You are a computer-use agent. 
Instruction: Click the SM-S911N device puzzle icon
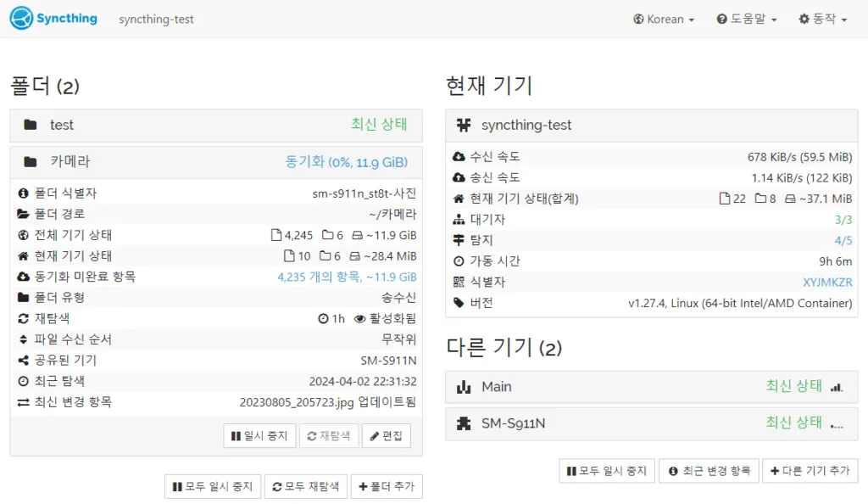point(463,423)
